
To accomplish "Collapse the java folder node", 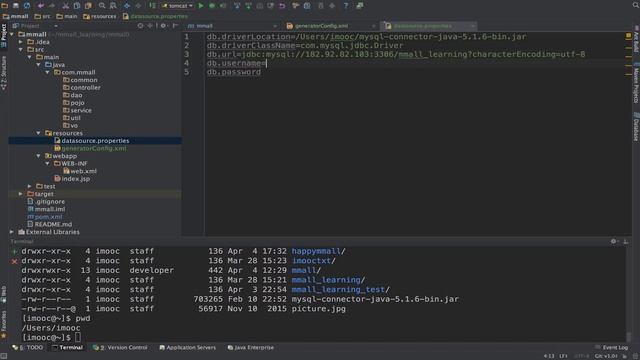I will click(39, 64).
